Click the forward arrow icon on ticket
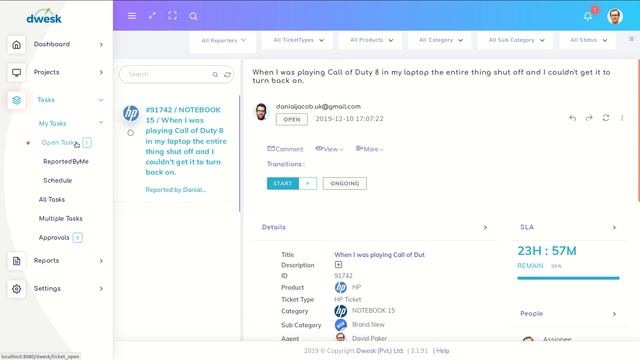Image resolution: width=640 pixels, height=360 pixels. click(589, 118)
